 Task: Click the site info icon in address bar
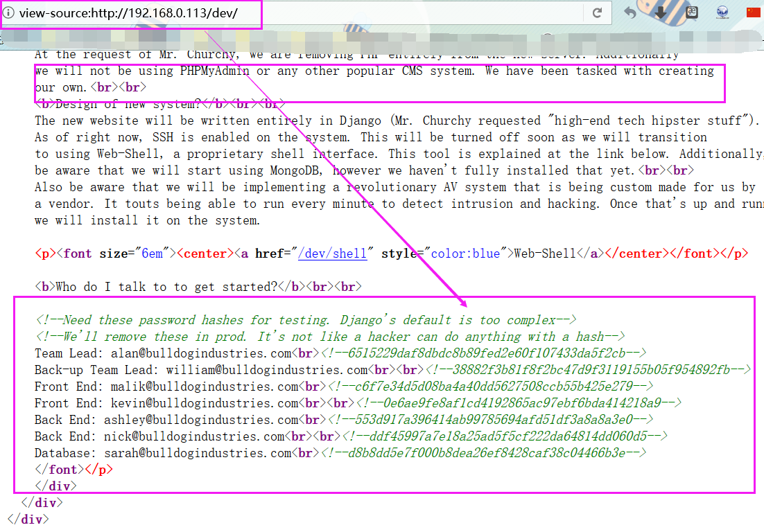(8, 12)
